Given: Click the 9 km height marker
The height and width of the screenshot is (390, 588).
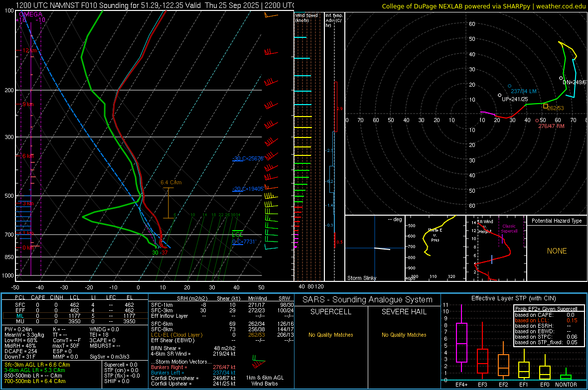Looking at the screenshot, I should pos(28,104).
